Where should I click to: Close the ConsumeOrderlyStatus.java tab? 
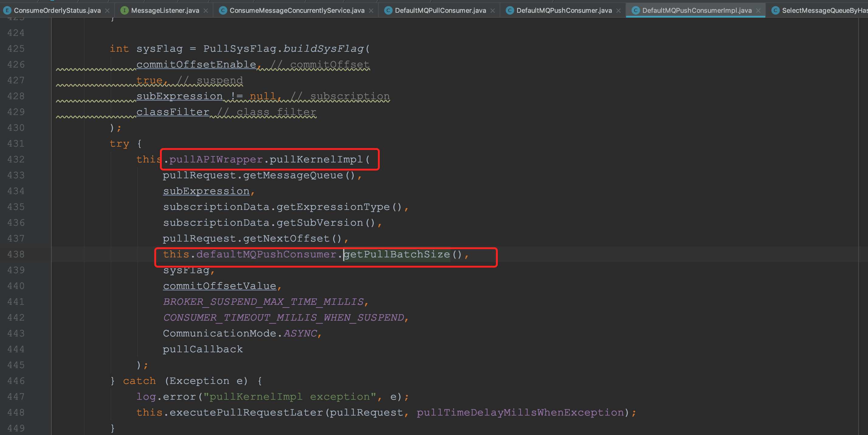107,11
